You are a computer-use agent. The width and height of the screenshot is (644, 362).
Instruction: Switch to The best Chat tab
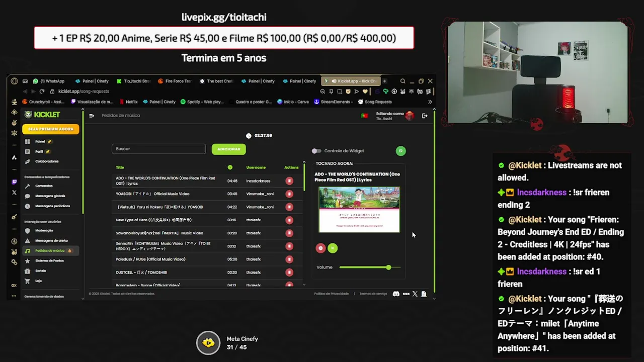(x=216, y=81)
